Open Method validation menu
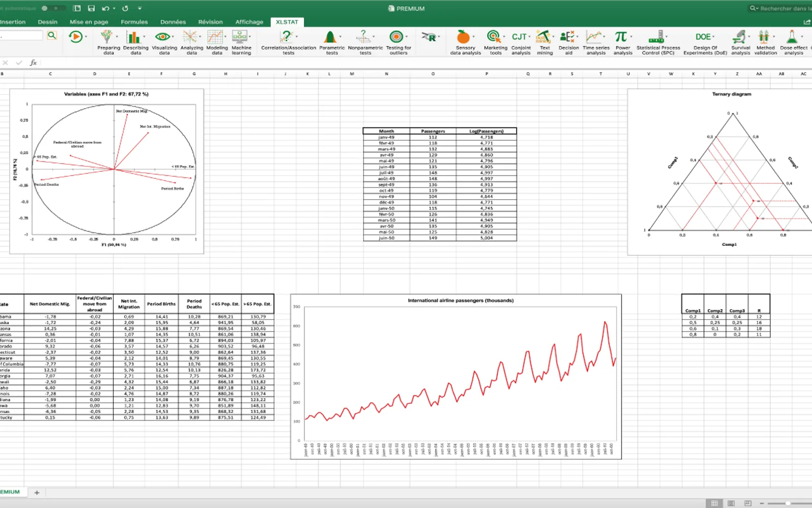 coord(765,42)
